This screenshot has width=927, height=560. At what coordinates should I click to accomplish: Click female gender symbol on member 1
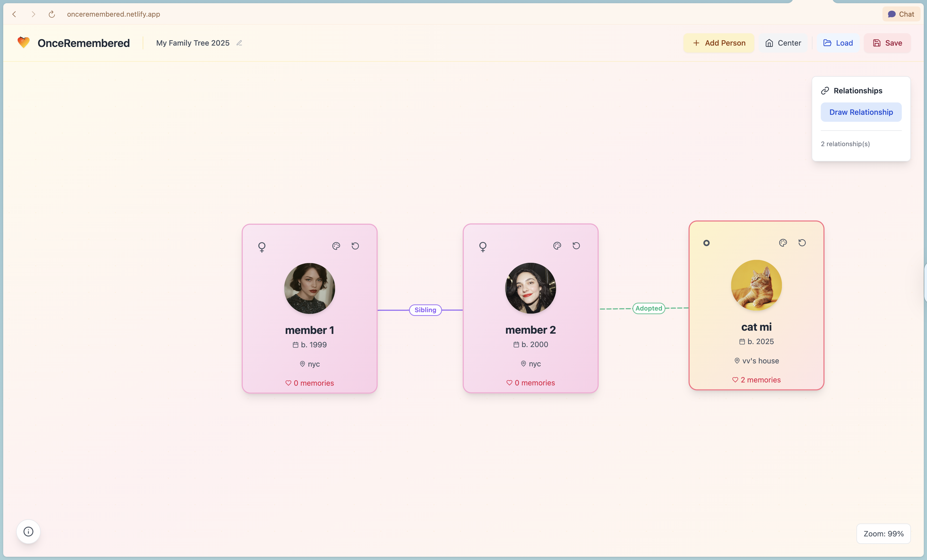click(x=262, y=247)
